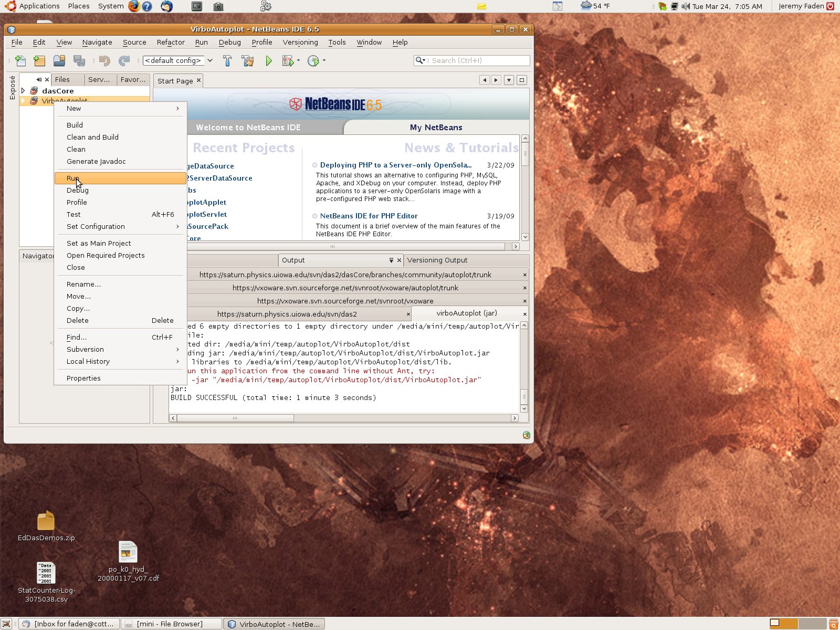The image size is (840, 630).
Task: Open the Versioning menu
Action: click(x=300, y=42)
